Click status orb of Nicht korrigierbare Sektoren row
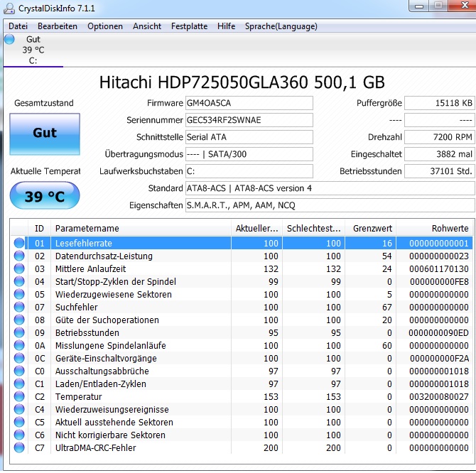476x473 pixels. 19,435
